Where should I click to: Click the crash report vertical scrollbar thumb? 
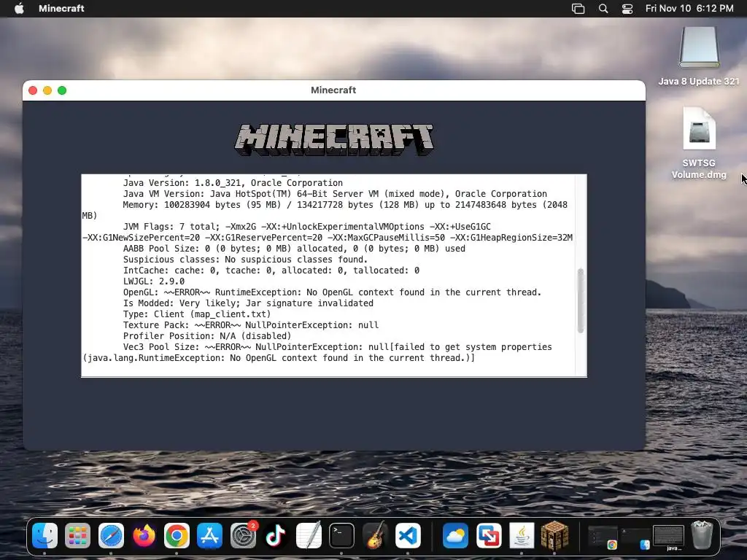coord(580,300)
